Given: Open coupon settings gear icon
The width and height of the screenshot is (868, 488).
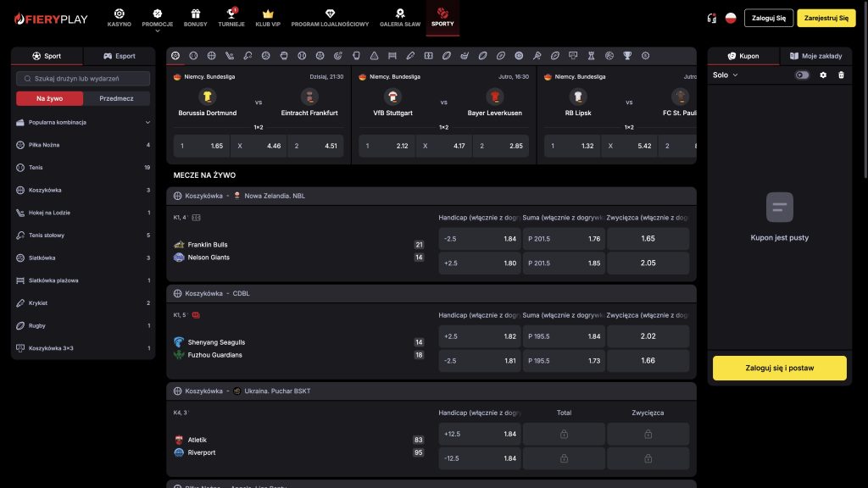Looking at the screenshot, I should point(823,75).
